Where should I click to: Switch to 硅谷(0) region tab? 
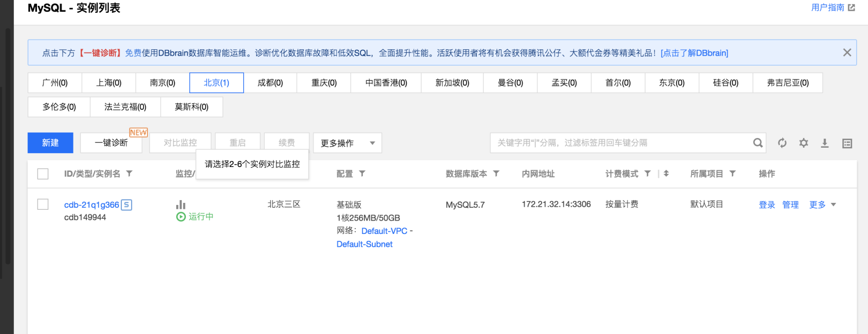[725, 83]
